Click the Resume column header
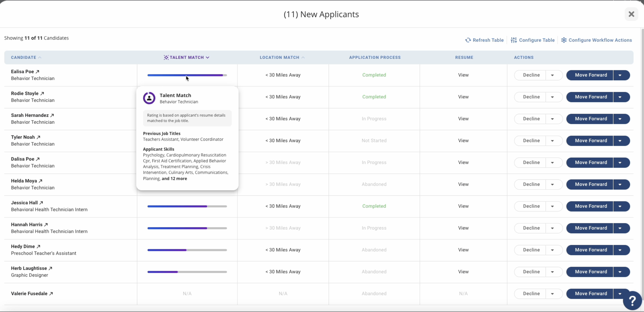The height and width of the screenshot is (312, 644). 464,57
